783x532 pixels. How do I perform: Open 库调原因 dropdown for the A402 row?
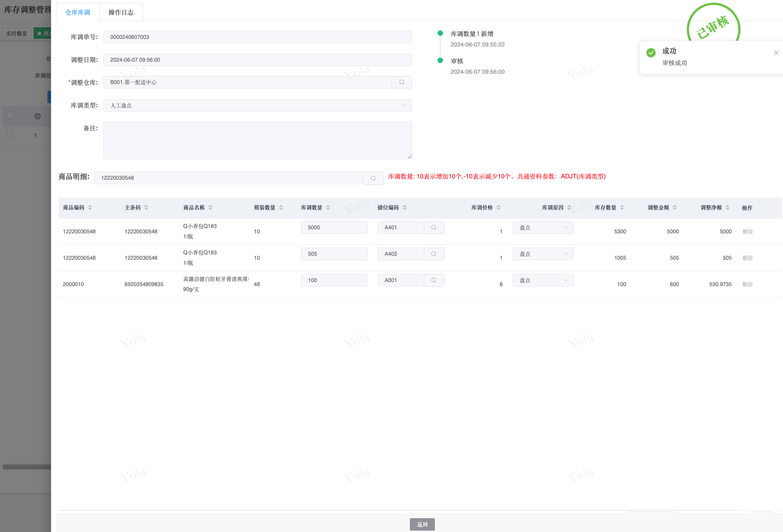(x=543, y=254)
